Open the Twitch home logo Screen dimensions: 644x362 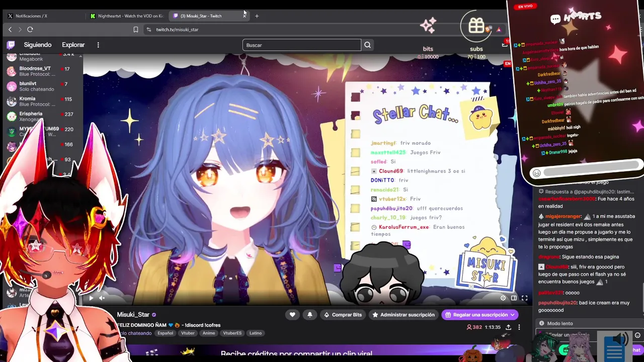11,45
